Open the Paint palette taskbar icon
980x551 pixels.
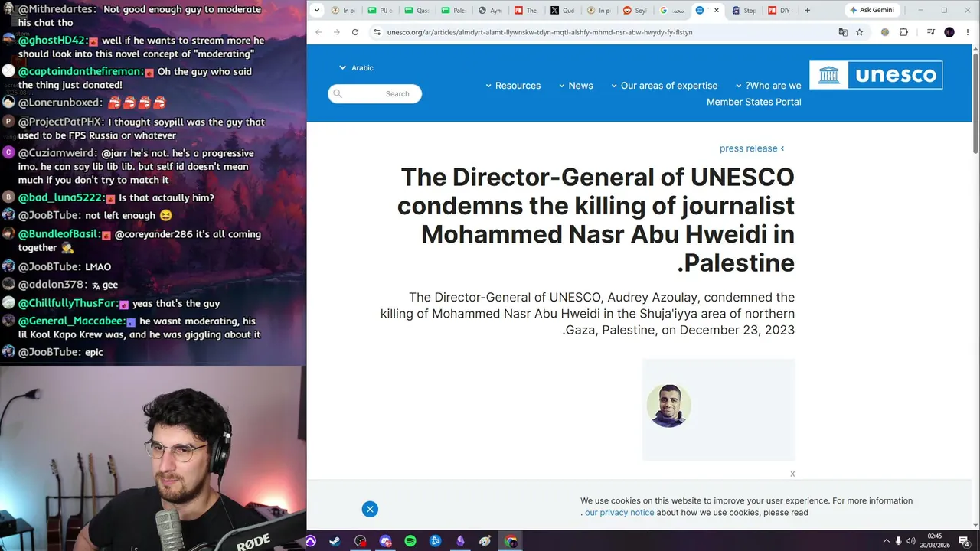pyautogui.click(x=485, y=541)
